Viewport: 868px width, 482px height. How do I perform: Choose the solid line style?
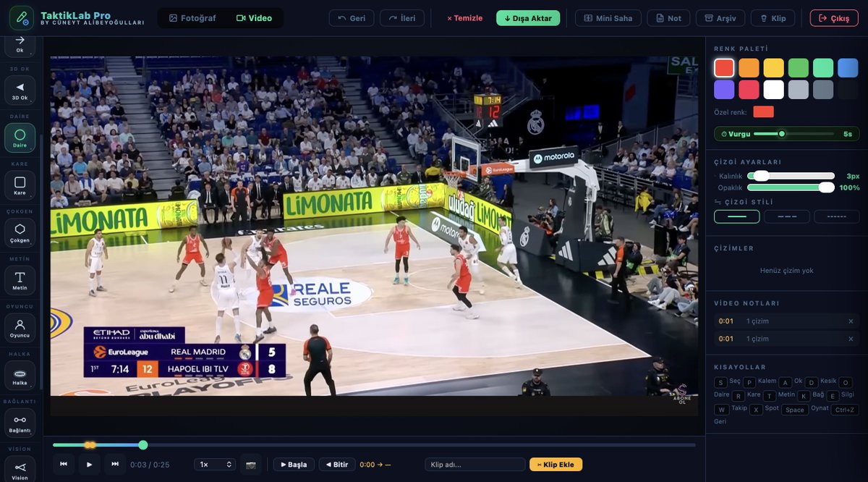pyautogui.click(x=737, y=216)
